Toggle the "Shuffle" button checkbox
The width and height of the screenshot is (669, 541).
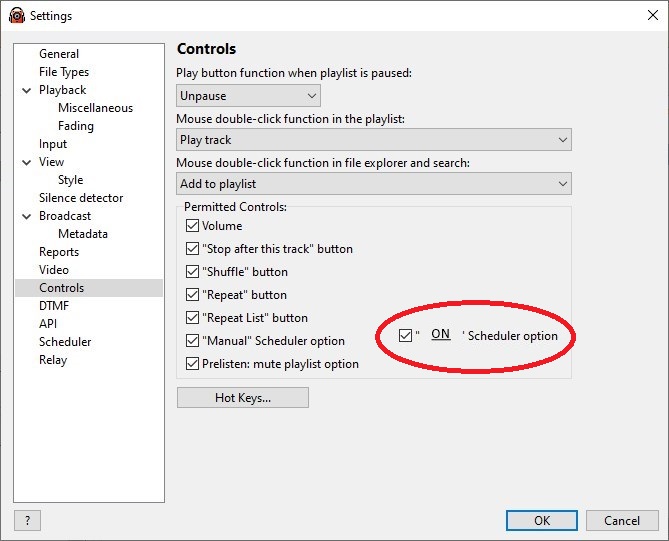192,272
